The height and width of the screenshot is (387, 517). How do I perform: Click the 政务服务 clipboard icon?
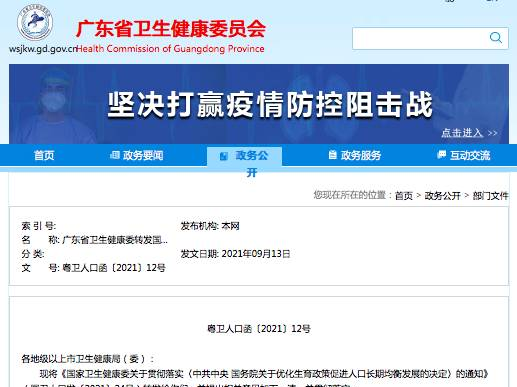point(332,155)
